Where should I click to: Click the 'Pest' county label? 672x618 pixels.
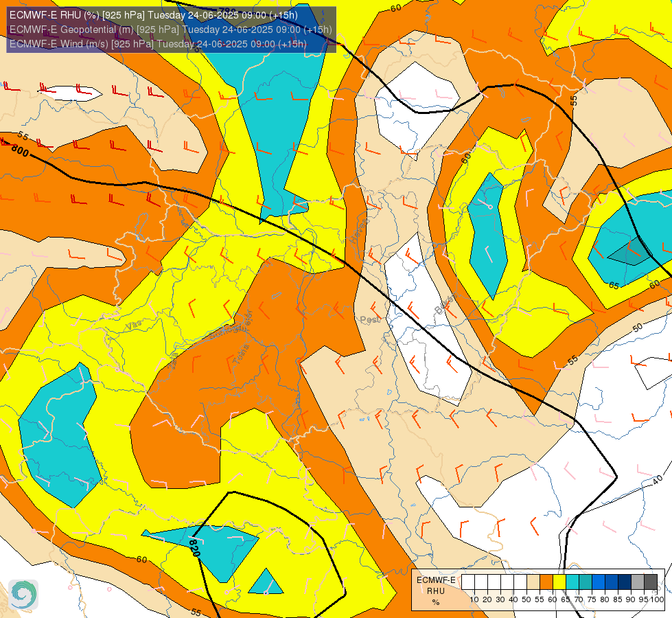click(x=370, y=320)
